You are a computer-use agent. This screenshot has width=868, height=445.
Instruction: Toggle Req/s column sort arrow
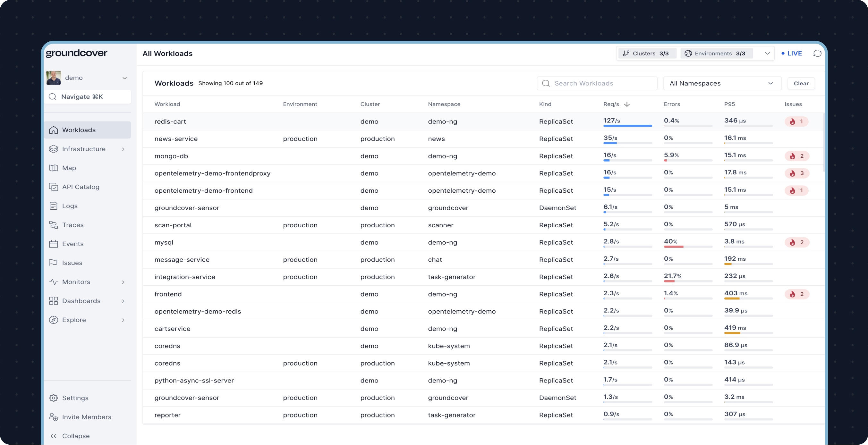point(627,104)
